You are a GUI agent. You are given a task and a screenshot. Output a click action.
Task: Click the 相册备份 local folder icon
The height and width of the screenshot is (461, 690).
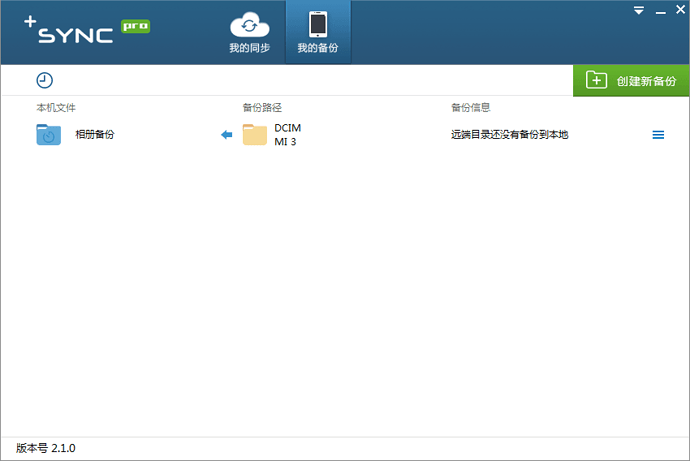(48, 134)
